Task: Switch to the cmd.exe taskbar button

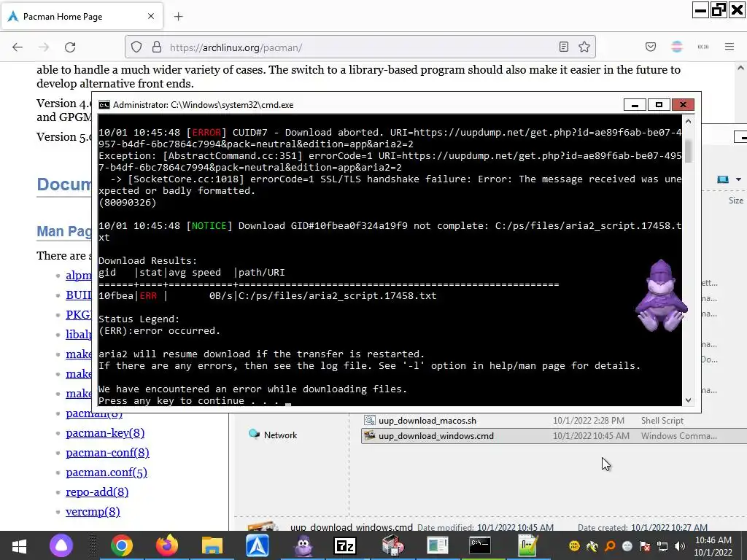Action: (x=480, y=545)
